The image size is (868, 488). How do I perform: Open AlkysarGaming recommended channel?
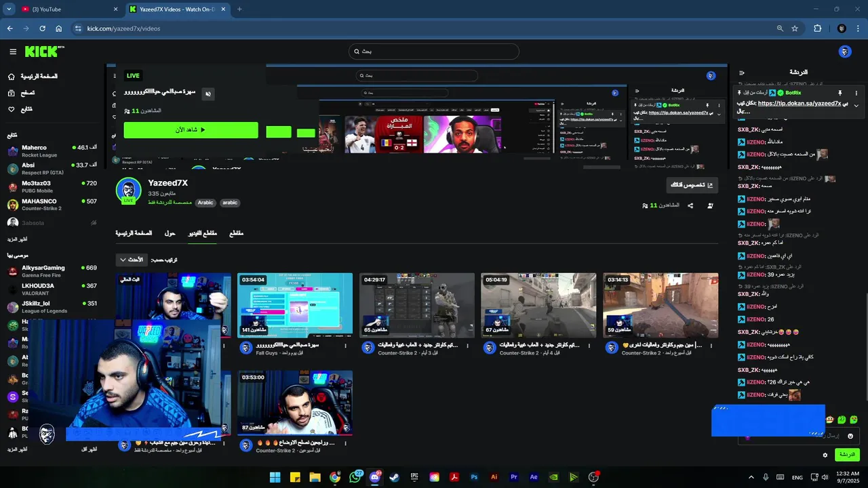[x=52, y=271]
